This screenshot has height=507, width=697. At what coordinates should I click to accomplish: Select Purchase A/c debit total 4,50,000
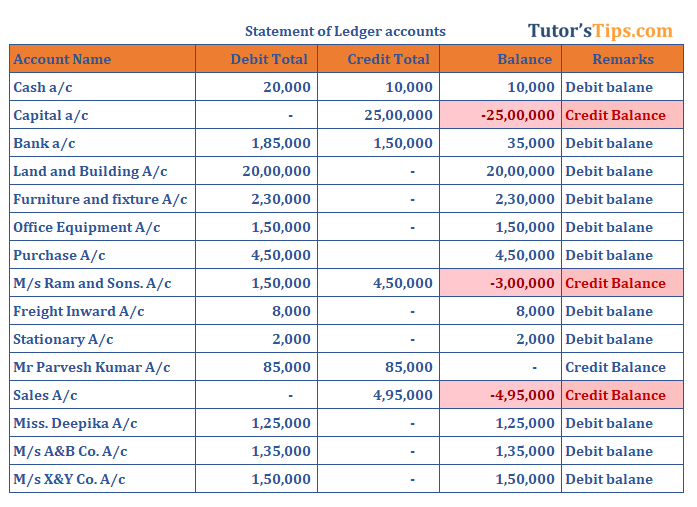coord(256,255)
